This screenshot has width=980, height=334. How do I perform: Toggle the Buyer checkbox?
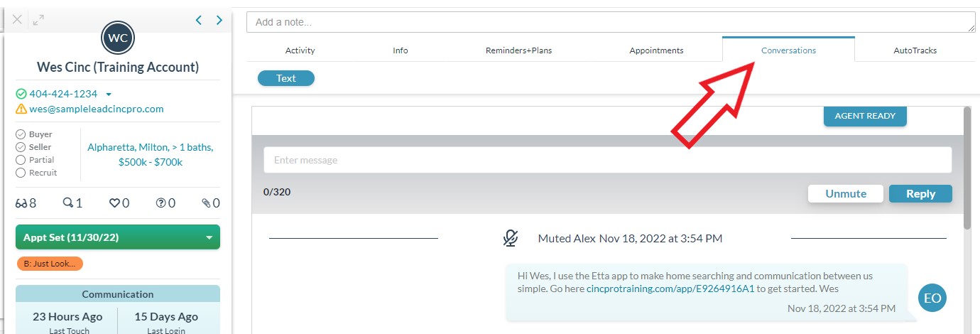pyautogui.click(x=21, y=134)
